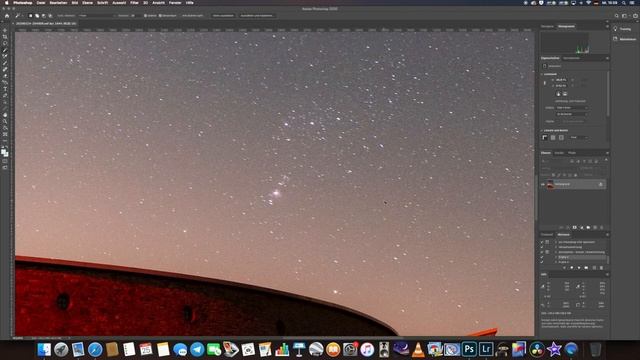The image size is (640, 360).
Task: Toggle the Glätten checkbox
Action: [146, 16]
